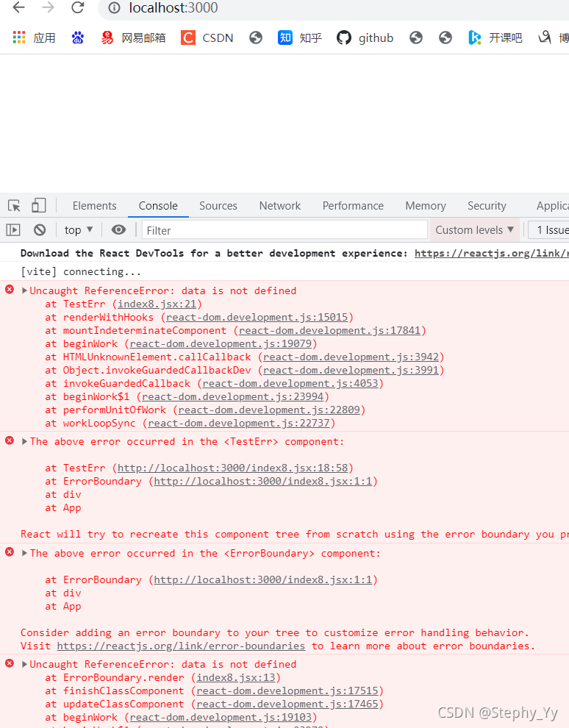Click the 1 Issue button
The image size is (569, 728).
(x=549, y=230)
